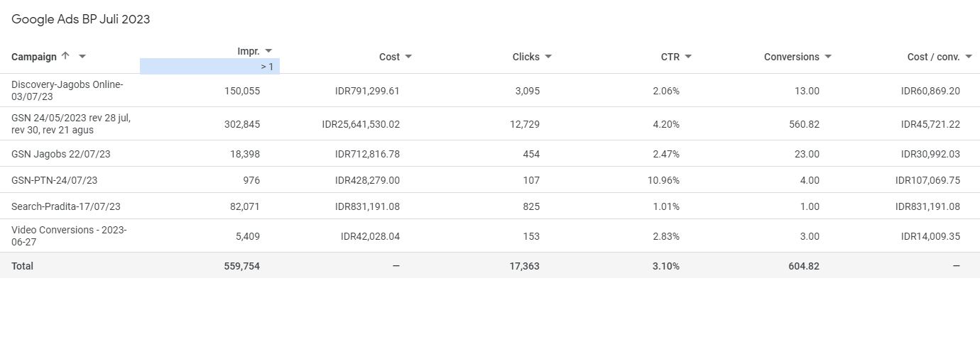Screen dimensions: 980x349
Task: Select the Discovery-Jagobs Online campaign row
Action: [67, 90]
